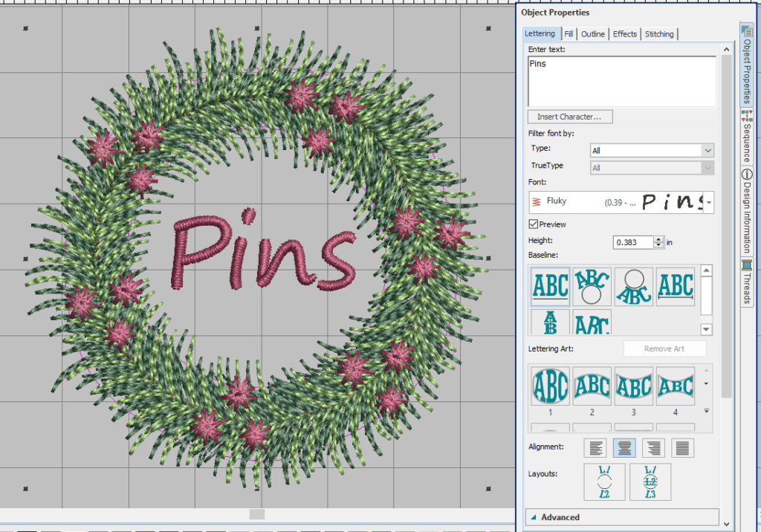Screen dimensions: 761x532
Task: Open the font Type filter dropdown
Action: pyautogui.click(x=707, y=150)
